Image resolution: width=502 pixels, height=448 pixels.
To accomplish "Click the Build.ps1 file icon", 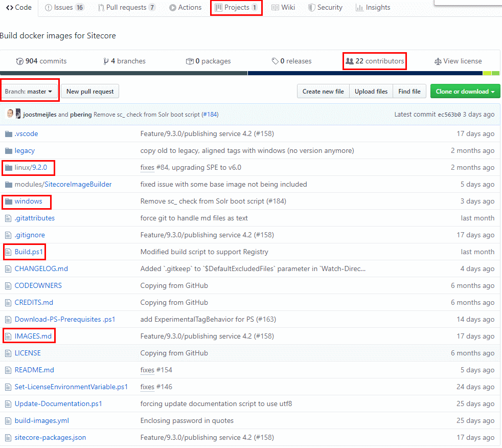I will (8, 252).
